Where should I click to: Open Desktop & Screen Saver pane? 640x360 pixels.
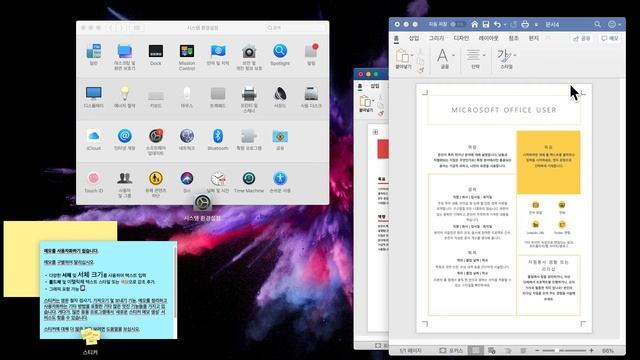tap(124, 51)
